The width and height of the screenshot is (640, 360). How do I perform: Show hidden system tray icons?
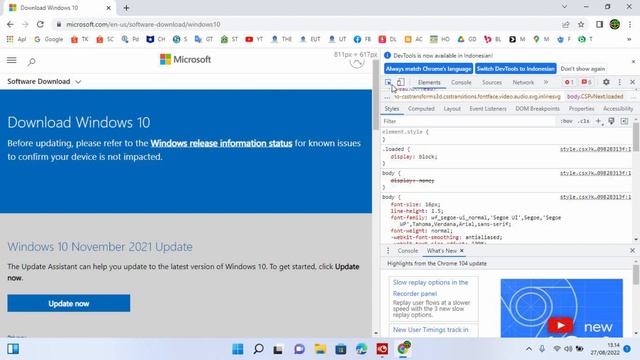coord(529,349)
